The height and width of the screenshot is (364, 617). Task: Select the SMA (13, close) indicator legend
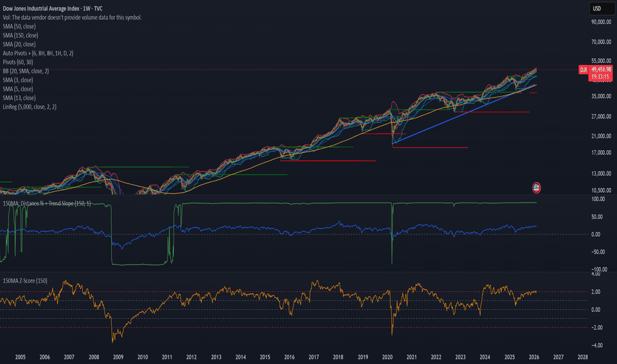[19, 97]
